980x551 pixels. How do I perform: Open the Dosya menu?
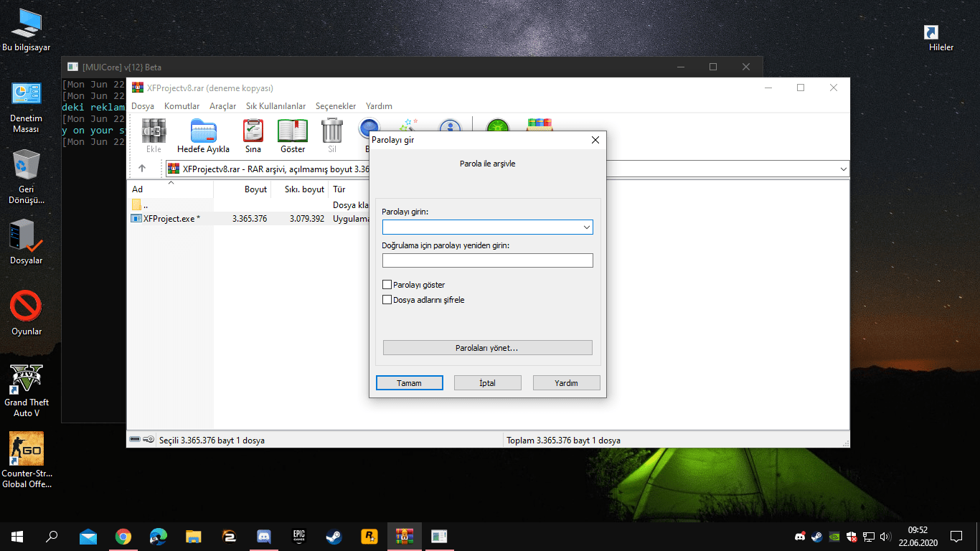pos(143,106)
